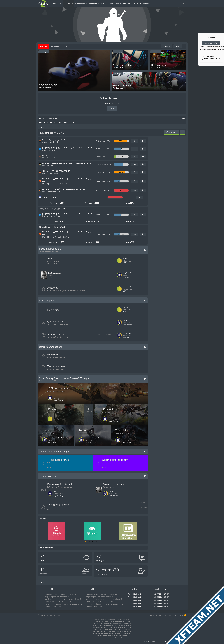Screen dimensions: 224x644
Task: Click the Question forum node icon
Action: click(43, 323)
